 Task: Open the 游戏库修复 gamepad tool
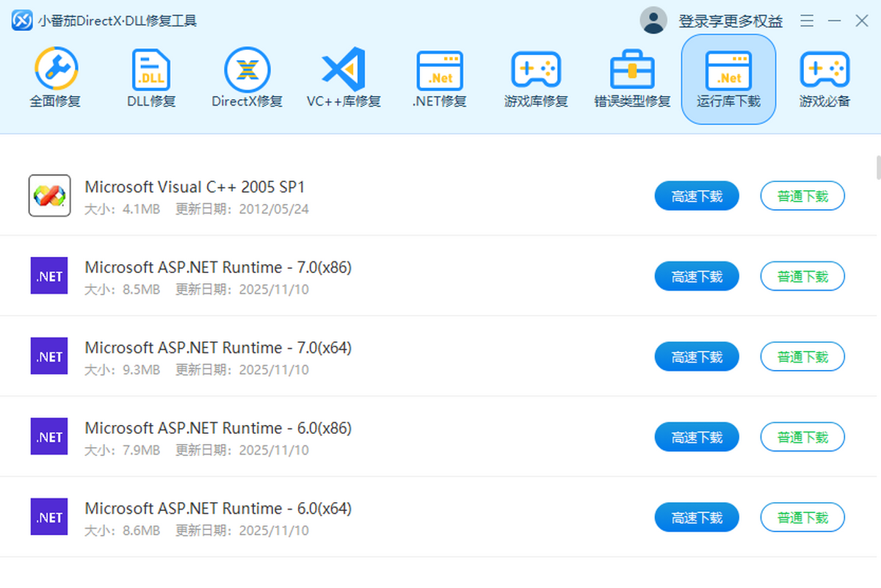pyautogui.click(x=536, y=79)
